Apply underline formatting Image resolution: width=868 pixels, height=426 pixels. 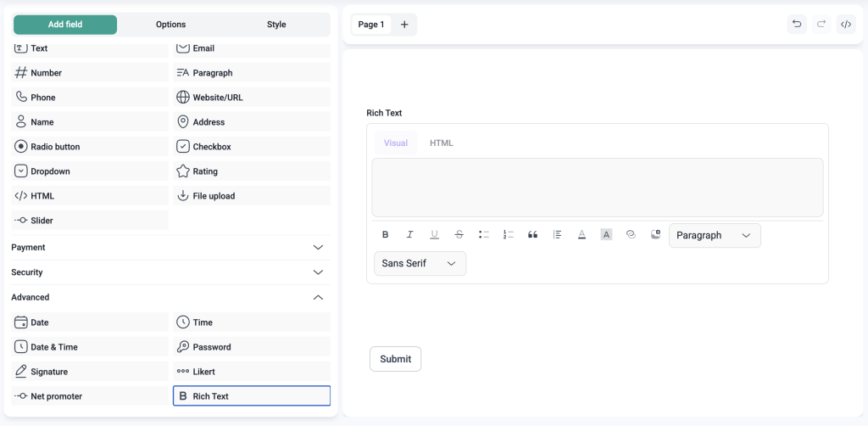[435, 235]
